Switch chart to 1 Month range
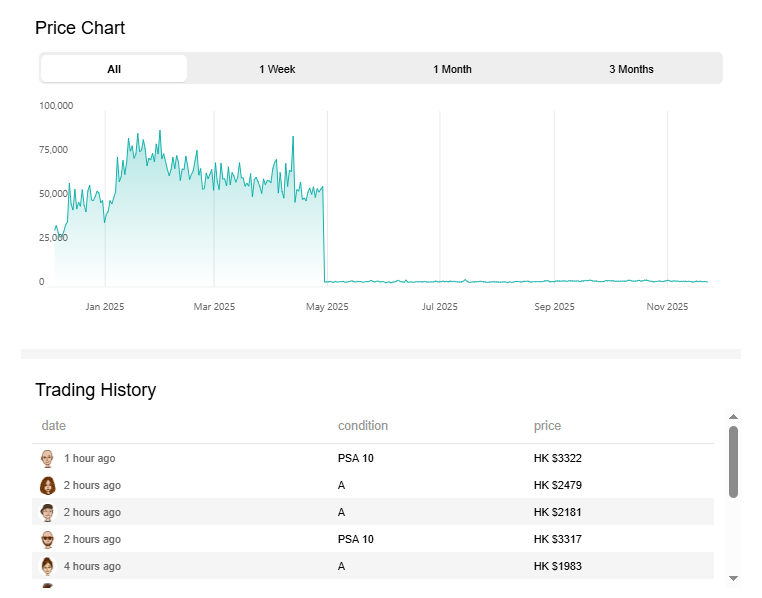 coord(452,68)
